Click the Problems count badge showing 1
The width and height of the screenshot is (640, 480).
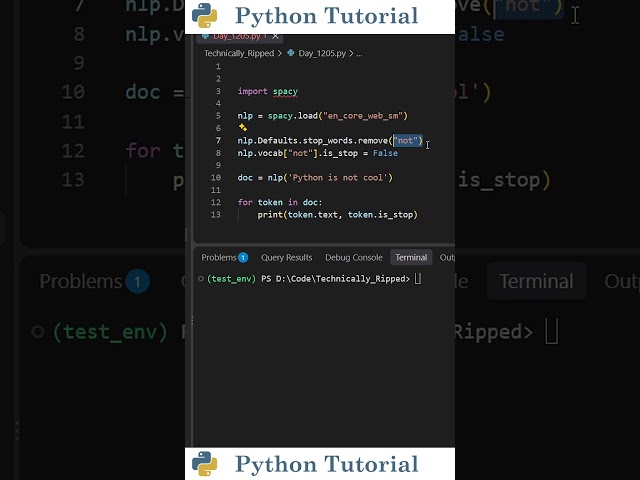243,258
